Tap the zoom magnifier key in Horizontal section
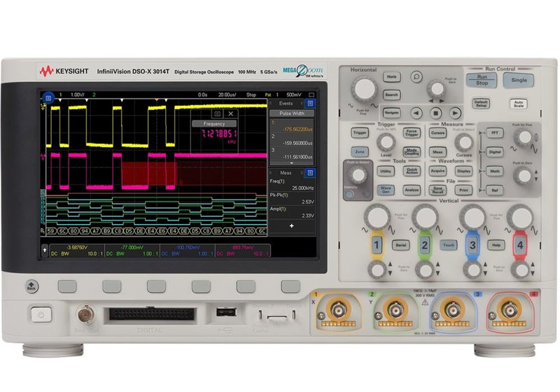The width and height of the screenshot is (560, 392). [416, 77]
